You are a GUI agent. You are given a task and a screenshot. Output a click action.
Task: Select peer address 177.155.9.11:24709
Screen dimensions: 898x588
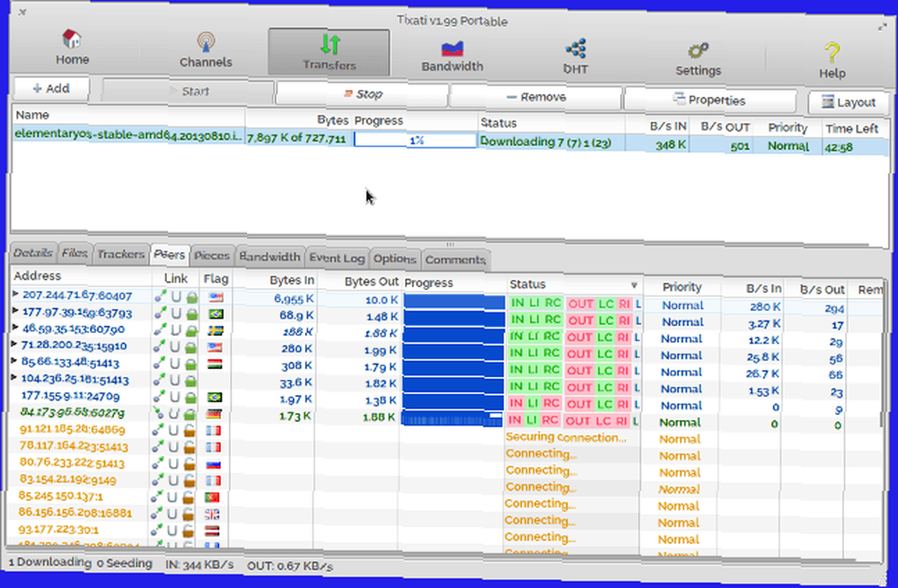(x=70, y=396)
